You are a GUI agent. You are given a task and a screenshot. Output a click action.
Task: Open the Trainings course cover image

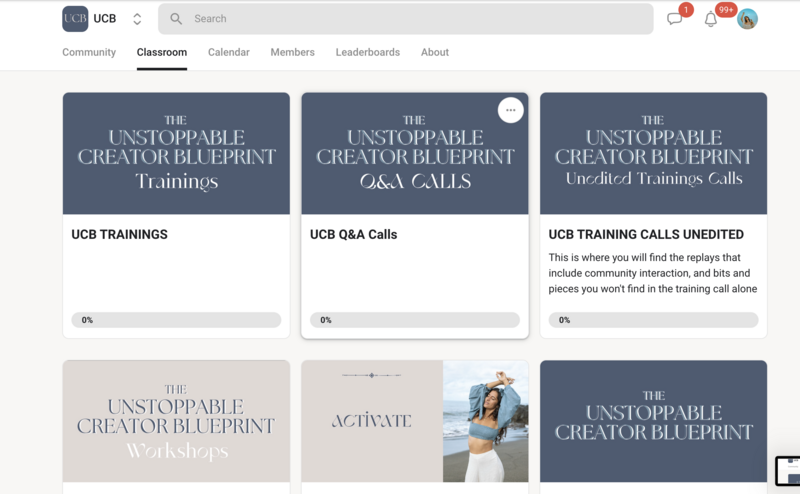pyautogui.click(x=176, y=153)
